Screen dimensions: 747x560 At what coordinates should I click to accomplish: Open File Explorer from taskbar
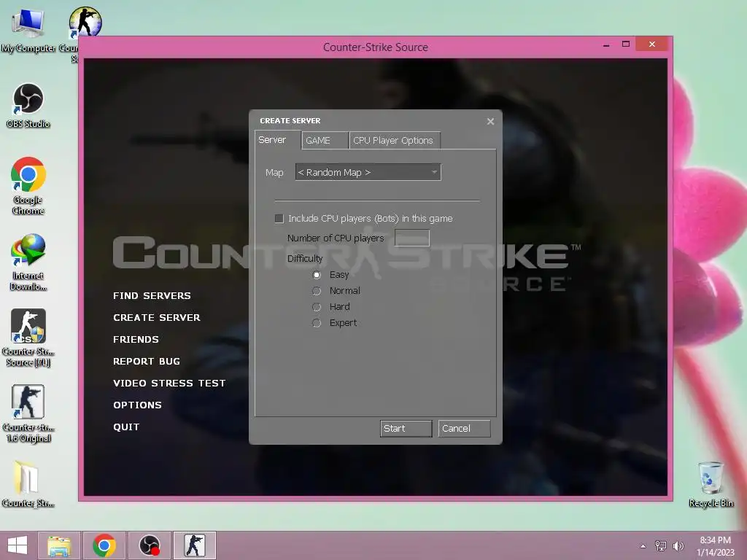pyautogui.click(x=59, y=545)
